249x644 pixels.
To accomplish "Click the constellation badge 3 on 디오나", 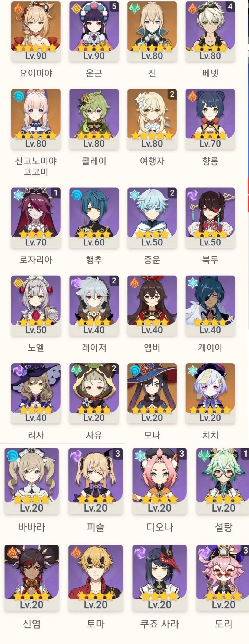I will click(x=182, y=453).
